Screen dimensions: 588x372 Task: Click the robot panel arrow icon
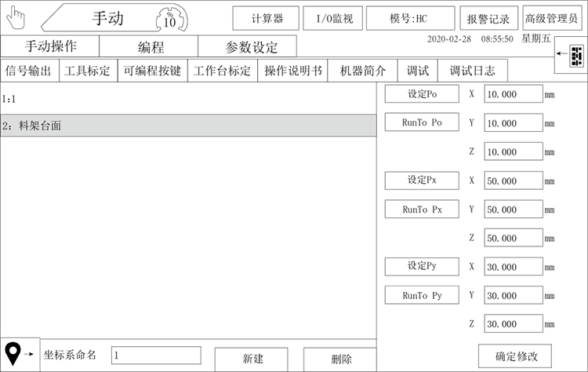coord(571,55)
